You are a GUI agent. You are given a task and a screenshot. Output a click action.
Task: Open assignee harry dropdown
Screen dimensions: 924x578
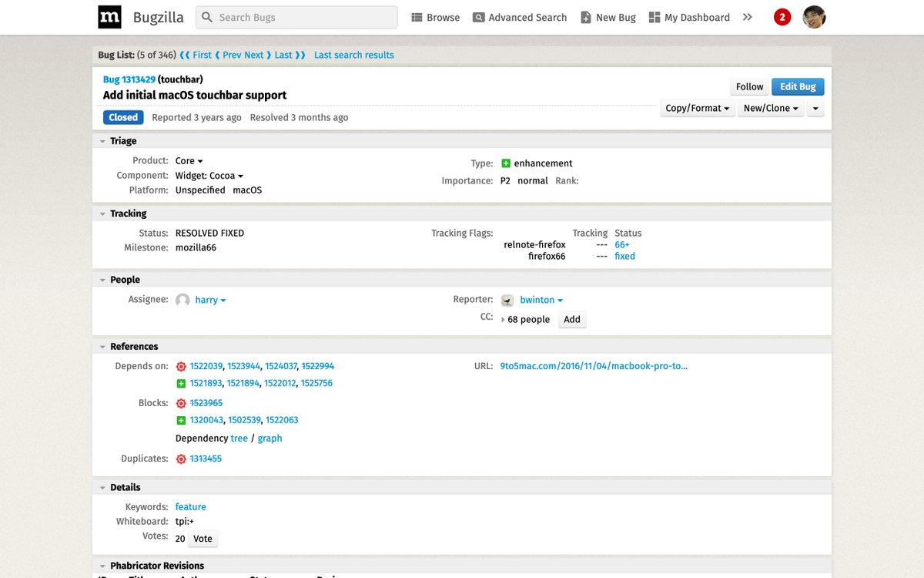[210, 300]
